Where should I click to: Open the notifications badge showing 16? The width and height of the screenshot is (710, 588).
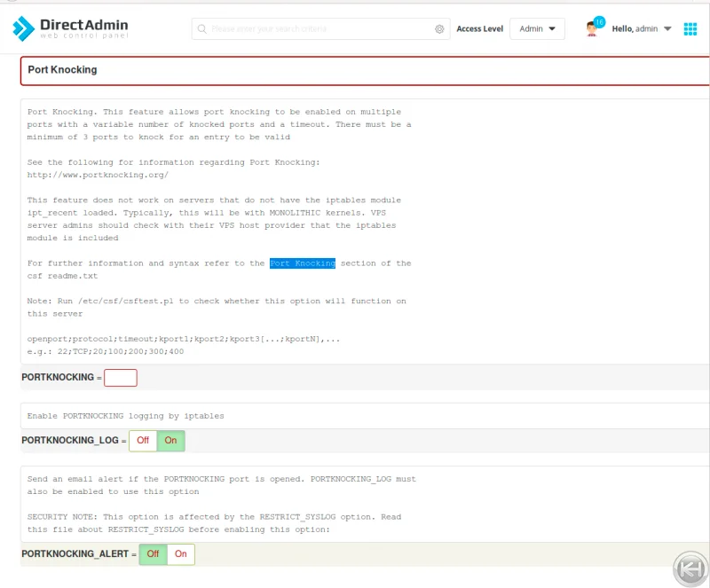click(600, 21)
